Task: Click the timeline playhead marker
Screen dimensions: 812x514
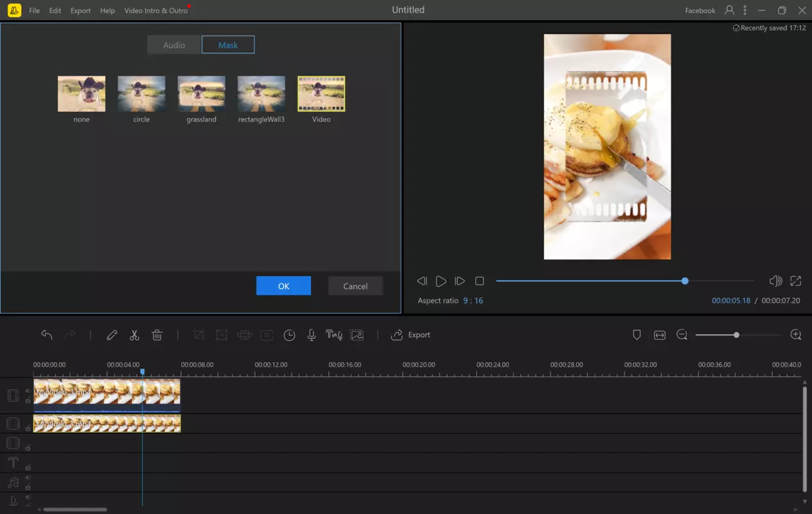Action: tap(142, 372)
